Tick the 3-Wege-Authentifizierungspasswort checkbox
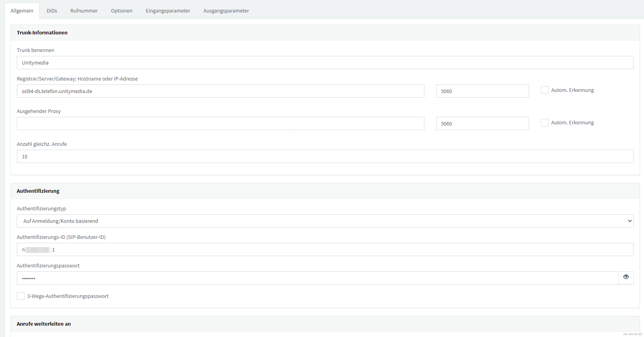Image resolution: width=644 pixels, height=337 pixels. pyautogui.click(x=21, y=296)
